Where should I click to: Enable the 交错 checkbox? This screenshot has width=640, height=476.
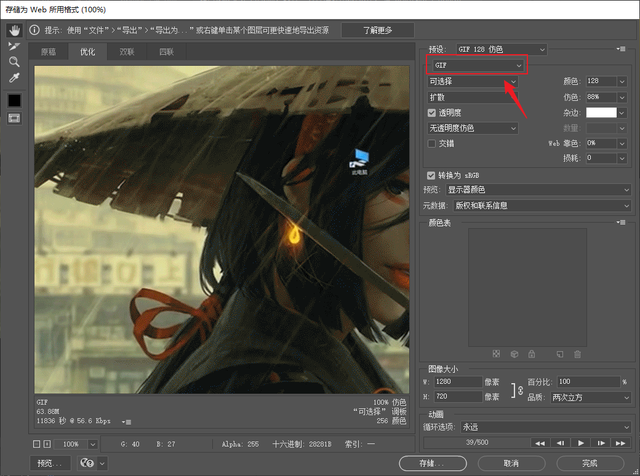[x=432, y=144]
